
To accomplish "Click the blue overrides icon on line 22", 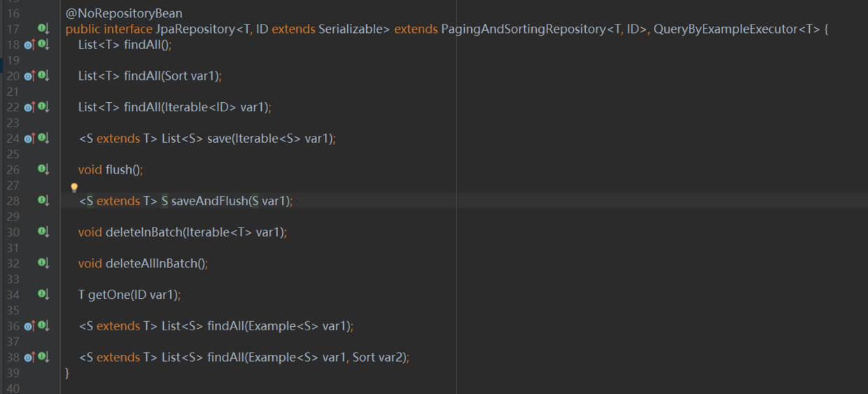I will pyautogui.click(x=29, y=107).
